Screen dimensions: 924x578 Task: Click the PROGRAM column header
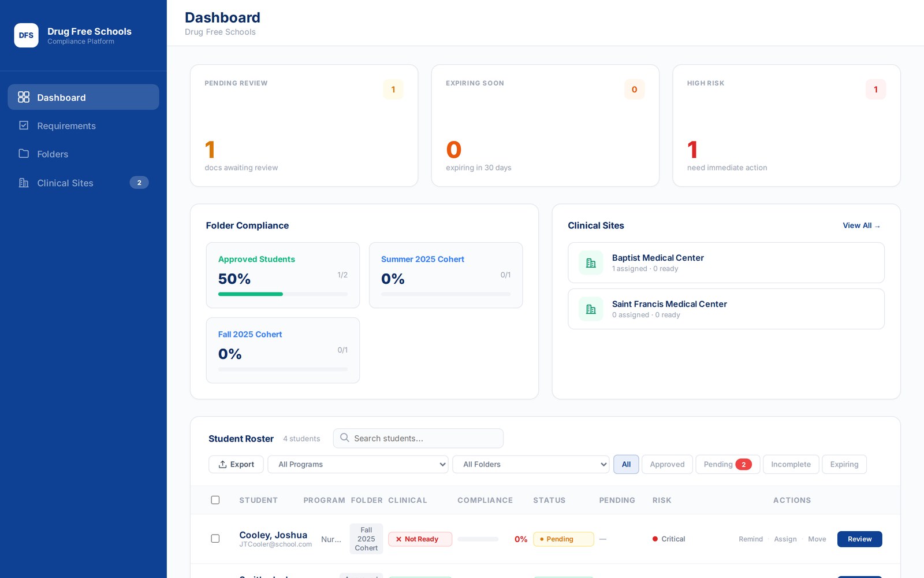pyautogui.click(x=324, y=500)
